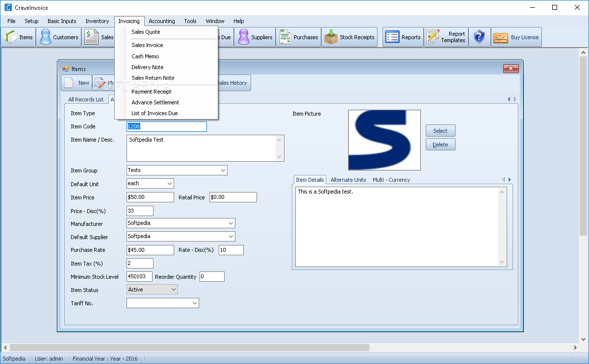Click the Retail Price field
Screen dimensions: 589x364
point(233,197)
